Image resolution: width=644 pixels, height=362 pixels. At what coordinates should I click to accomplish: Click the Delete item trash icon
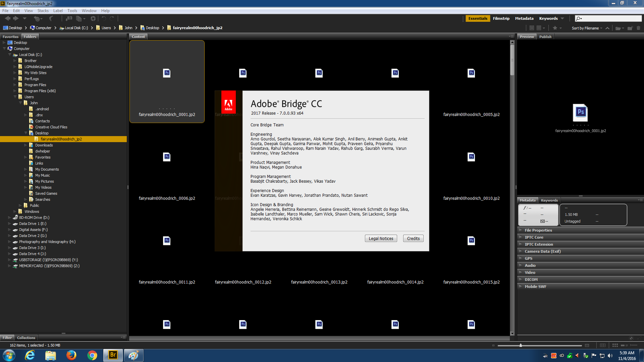(x=638, y=28)
